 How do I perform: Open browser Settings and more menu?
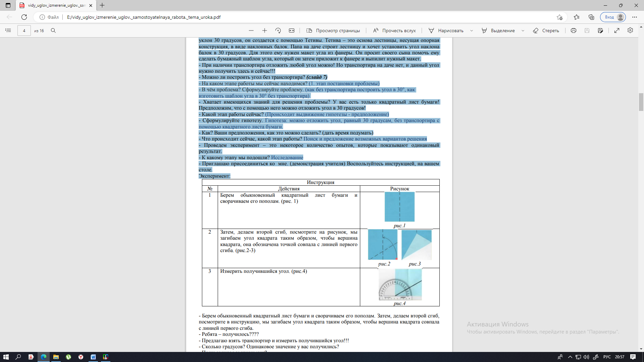tap(635, 17)
